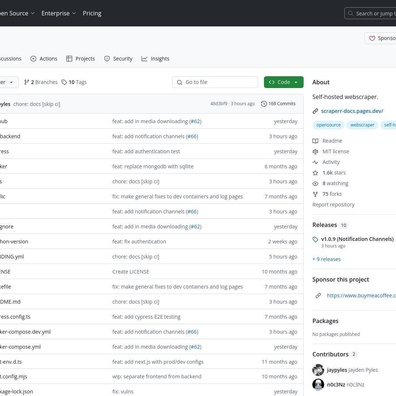The height and width of the screenshot is (396, 396).
Task: Open the jaypyles contributor profile name
Action: point(337,370)
